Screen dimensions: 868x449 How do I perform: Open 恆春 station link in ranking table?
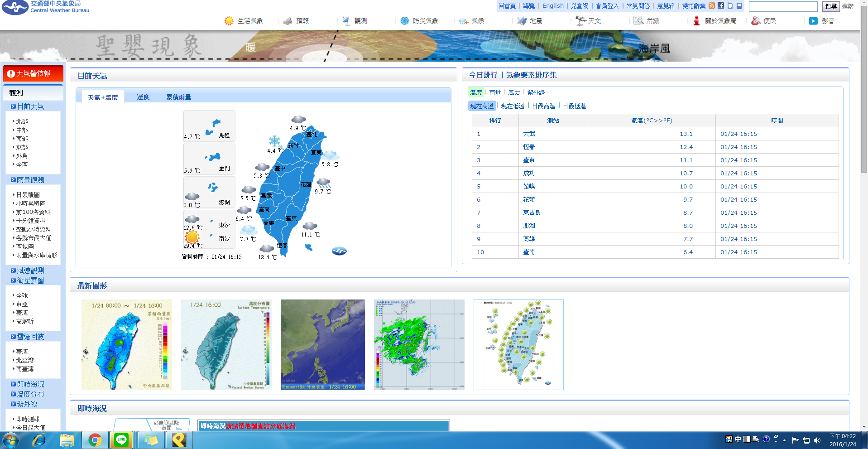[x=529, y=147]
